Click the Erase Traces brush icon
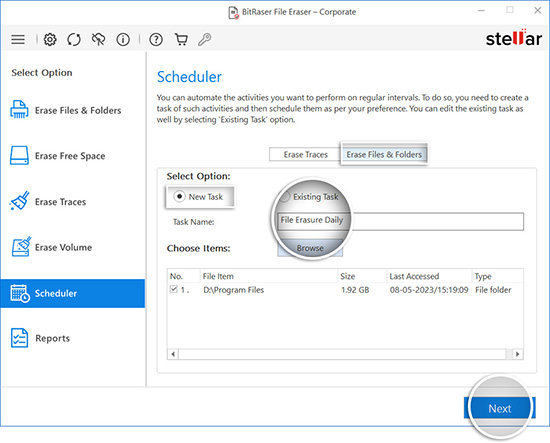Viewport: 550px width, 443px height. tap(20, 201)
